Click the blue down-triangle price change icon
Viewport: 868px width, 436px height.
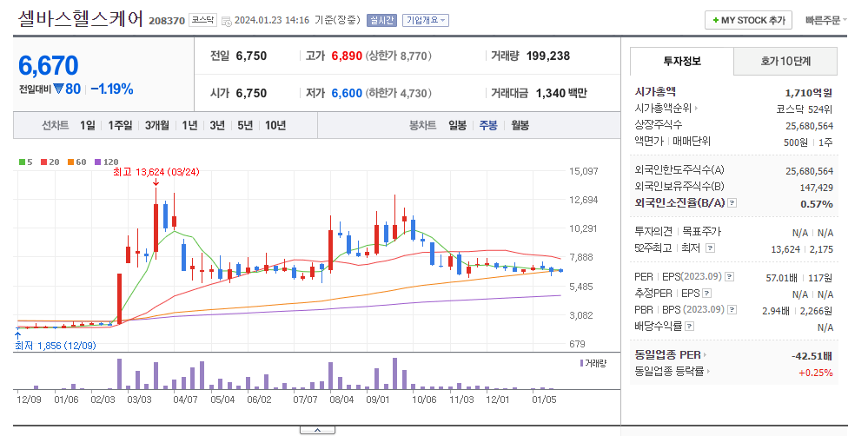(59, 89)
